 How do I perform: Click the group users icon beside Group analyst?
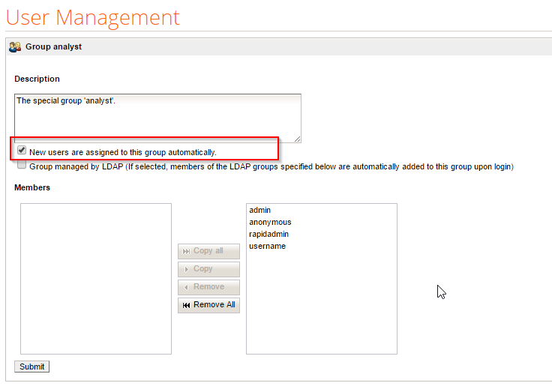pos(15,46)
